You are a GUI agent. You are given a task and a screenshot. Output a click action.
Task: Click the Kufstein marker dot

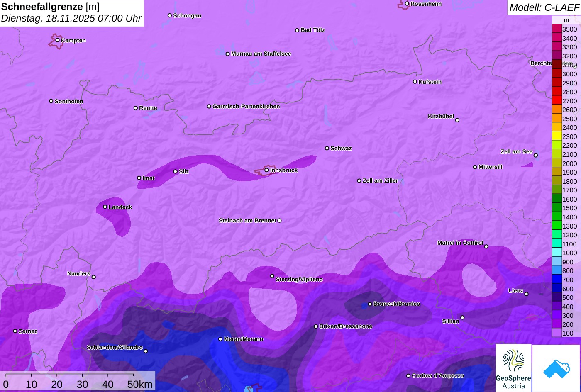tap(415, 82)
